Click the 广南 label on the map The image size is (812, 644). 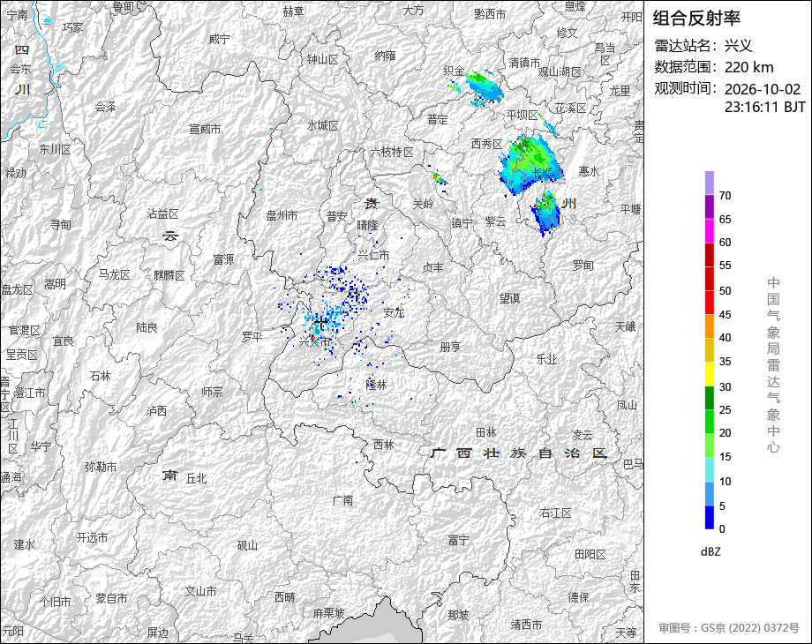(342, 500)
